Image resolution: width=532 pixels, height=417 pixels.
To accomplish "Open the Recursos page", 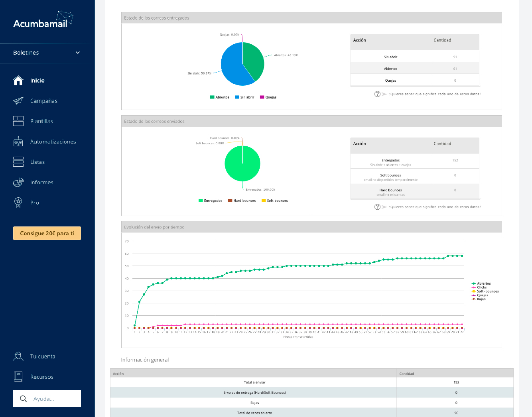I will (42, 377).
